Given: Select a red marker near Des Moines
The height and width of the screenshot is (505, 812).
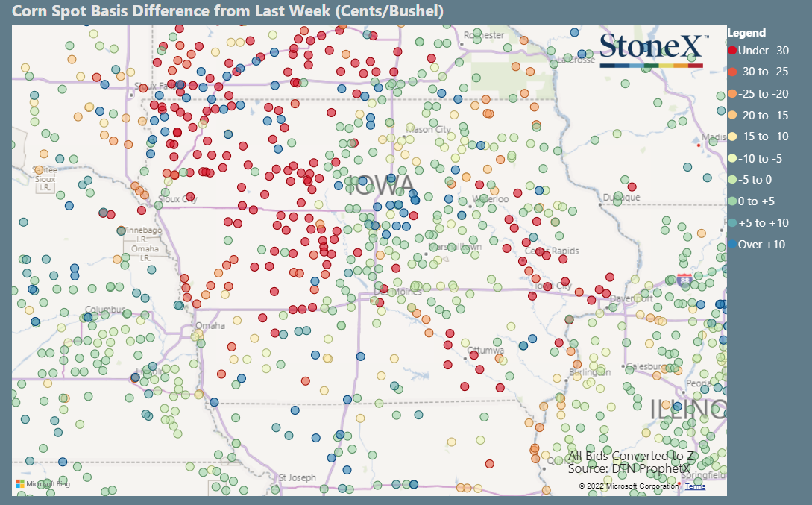Looking at the screenshot, I should (384, 289).
